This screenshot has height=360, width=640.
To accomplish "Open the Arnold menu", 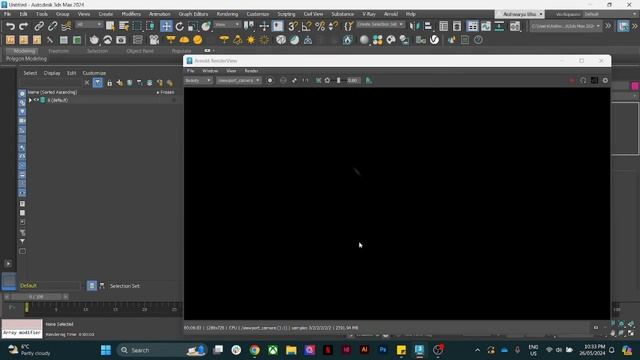I will pos(391,14).
